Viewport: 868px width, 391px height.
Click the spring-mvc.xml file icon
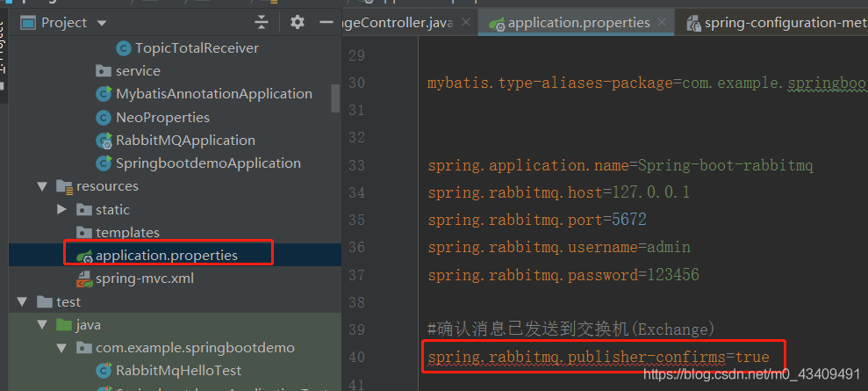point(84,279)
